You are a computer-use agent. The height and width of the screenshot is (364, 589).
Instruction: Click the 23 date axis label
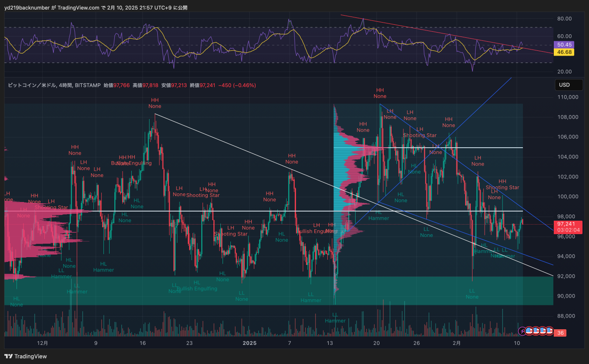tap(189, 343)
